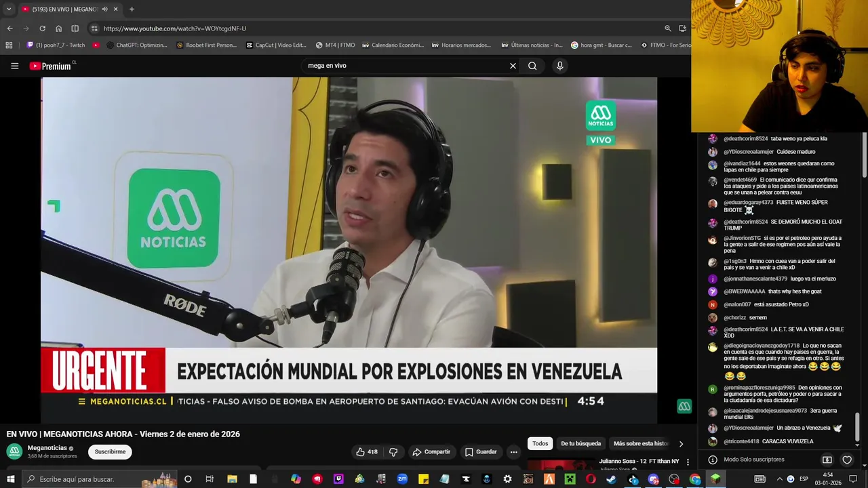The height and width of the screenshot is (488, 868).
Task: Open the three-dot more actions menu
Action: pos(513,451)
